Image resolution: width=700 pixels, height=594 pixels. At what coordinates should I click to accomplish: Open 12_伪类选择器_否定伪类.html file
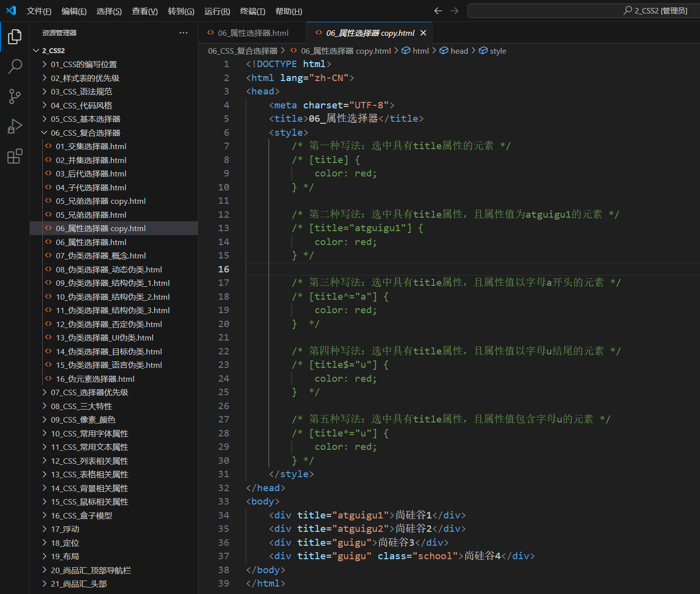(114, 324)
